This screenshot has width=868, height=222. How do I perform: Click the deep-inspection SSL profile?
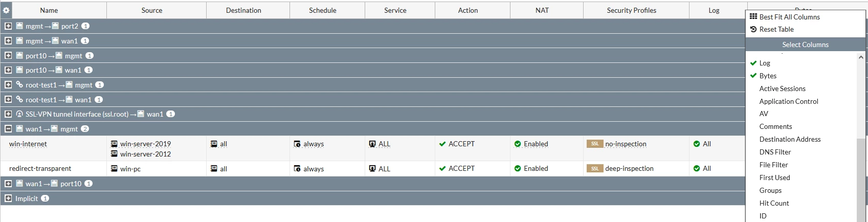tap(630, 168)
